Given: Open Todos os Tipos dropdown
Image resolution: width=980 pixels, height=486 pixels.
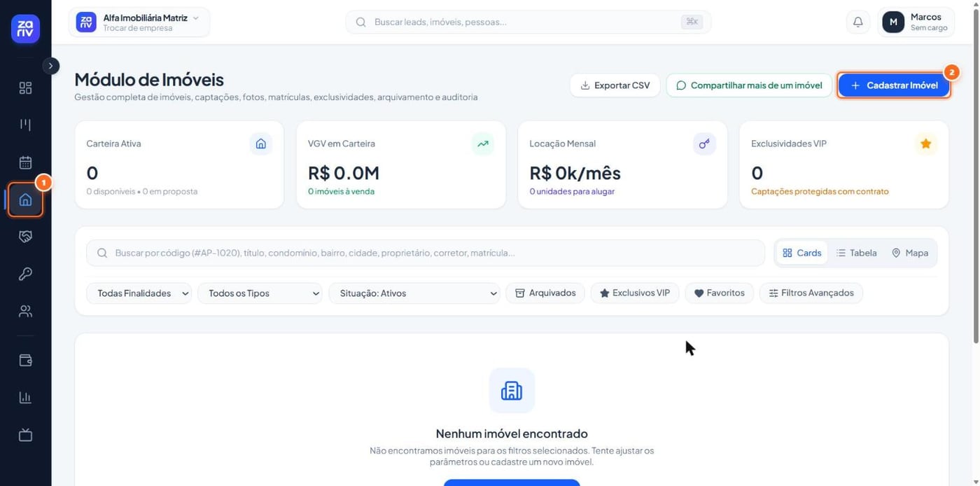Looking at the screenshot, I should [260, 293].
